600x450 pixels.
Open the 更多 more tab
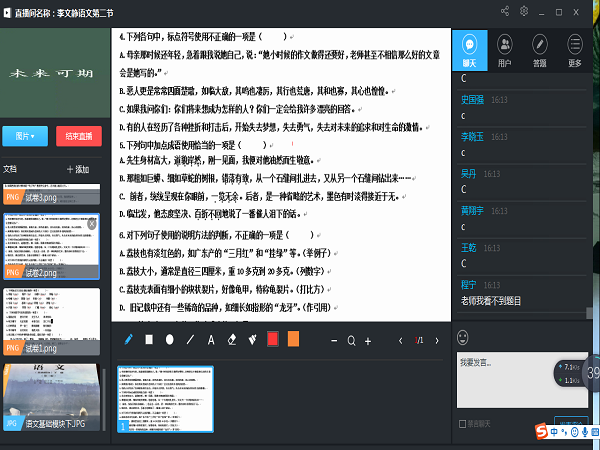(x=575, y=49)
